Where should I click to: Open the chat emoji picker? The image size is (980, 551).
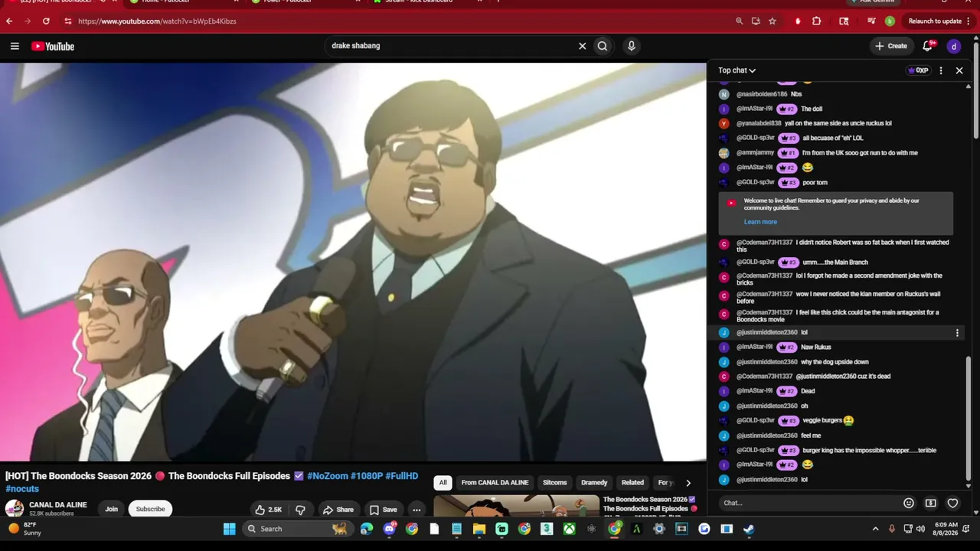[909, 503]
